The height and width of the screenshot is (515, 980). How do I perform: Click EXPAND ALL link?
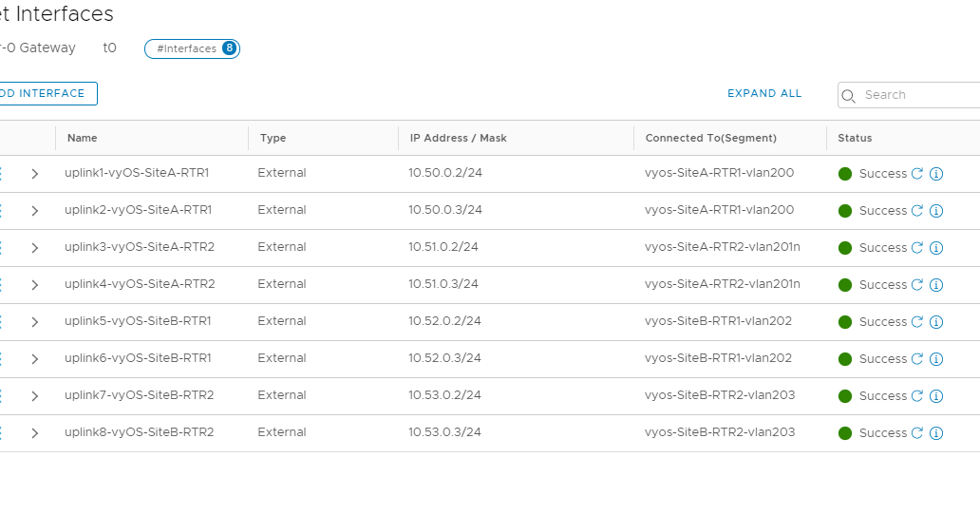(764, 93)
